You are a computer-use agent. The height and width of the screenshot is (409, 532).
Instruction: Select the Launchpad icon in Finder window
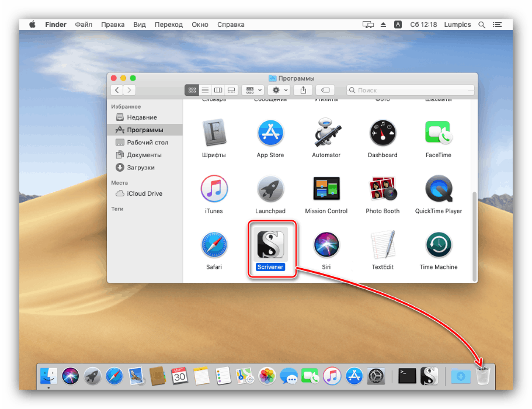pos(270,188)
